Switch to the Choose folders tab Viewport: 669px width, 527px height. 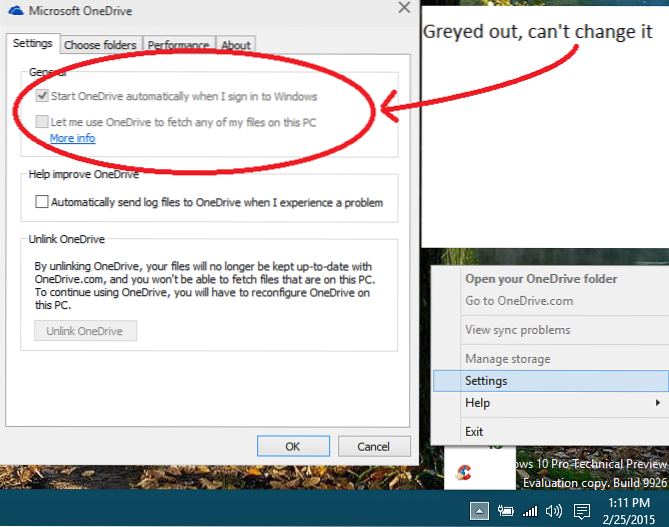tap(100, 45)
